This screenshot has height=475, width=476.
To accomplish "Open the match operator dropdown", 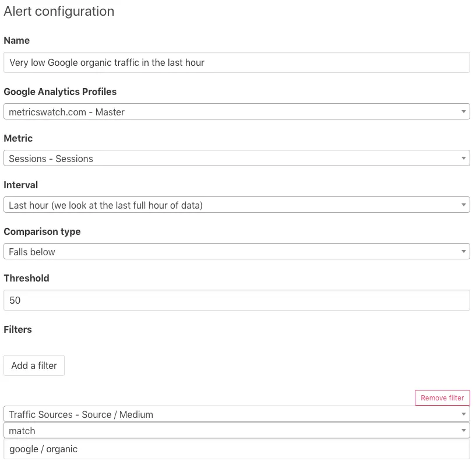I will click(233, 431).
